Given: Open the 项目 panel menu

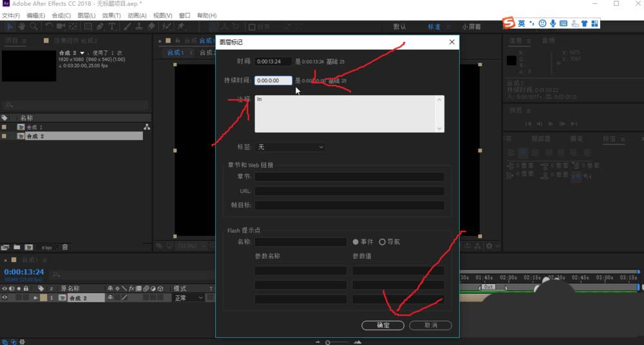Looking at the screenshot, I should (24, 41).
